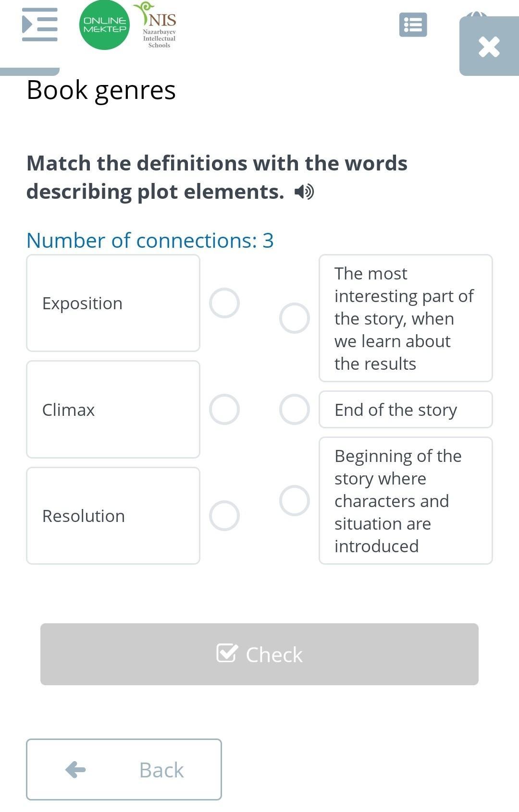Play the audio for the question
This screenshot has width=519, height=812.
[x=304, y=192]
